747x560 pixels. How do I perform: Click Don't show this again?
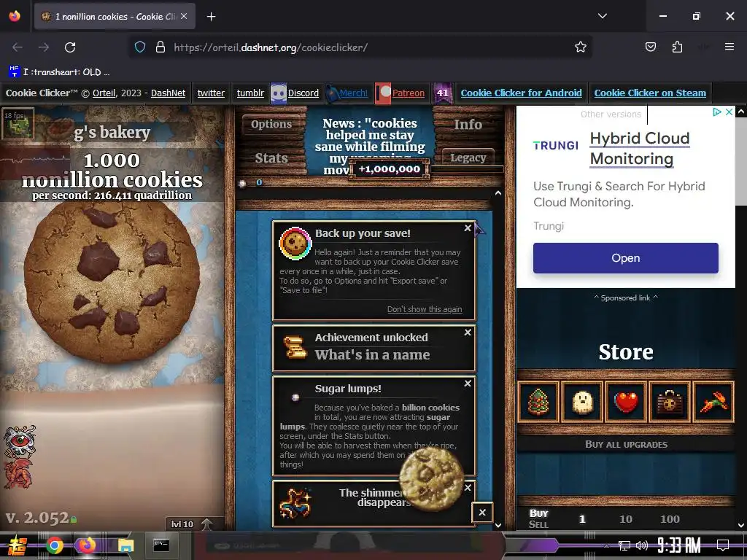pos(425,309)
